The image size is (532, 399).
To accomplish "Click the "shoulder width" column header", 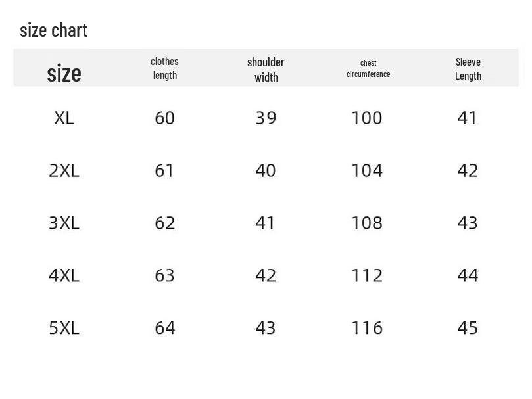I will click(266, 69).
